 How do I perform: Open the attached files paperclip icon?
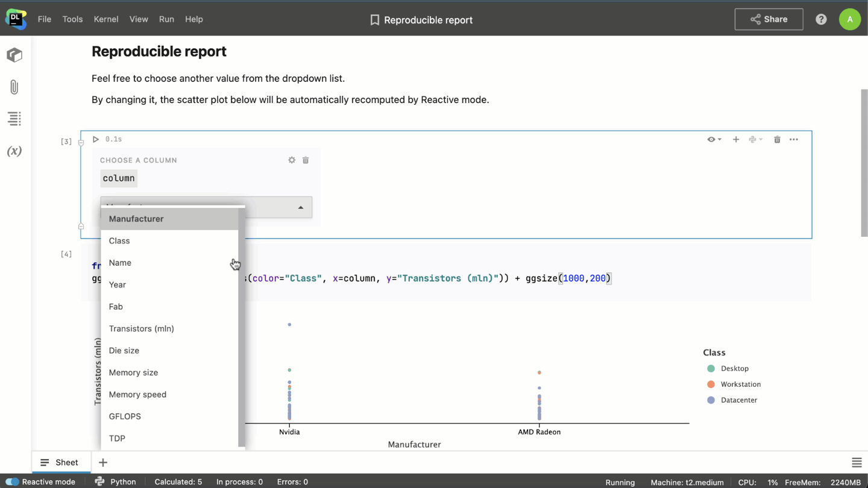point(14,87)
